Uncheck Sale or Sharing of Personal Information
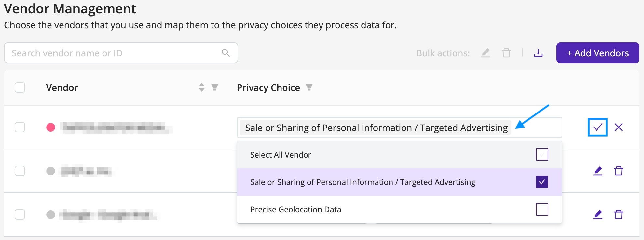The height and width of the screenshot is (240, 644). pos(541,182)
